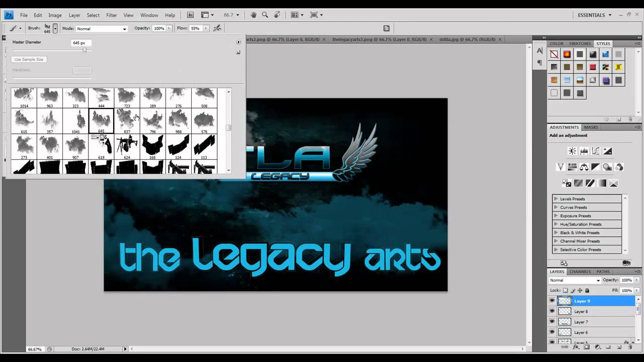644x362 pixels.
Task: Hide Layer 9 with its eye icon
Action: (552, 301)
